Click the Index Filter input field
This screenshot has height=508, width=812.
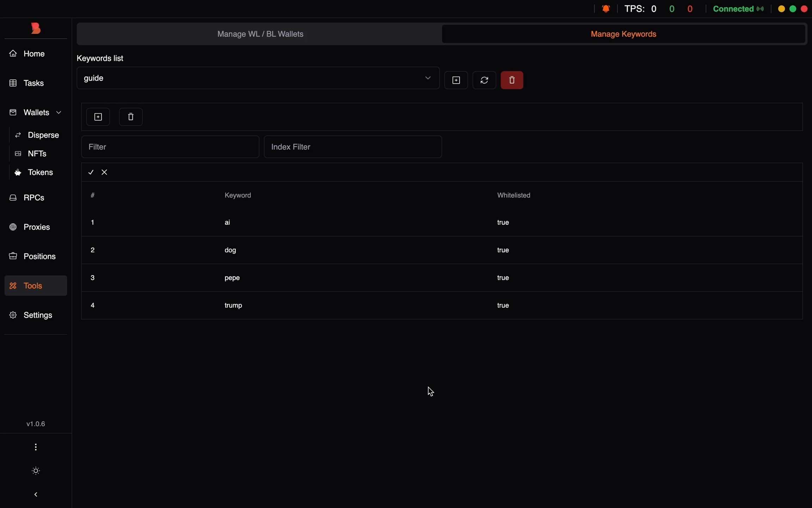[x=353, y=147]
